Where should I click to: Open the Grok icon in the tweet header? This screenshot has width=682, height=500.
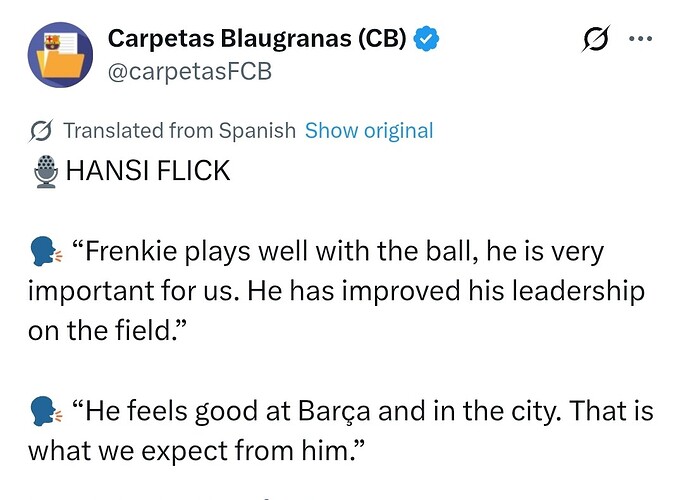click(596, 40)
